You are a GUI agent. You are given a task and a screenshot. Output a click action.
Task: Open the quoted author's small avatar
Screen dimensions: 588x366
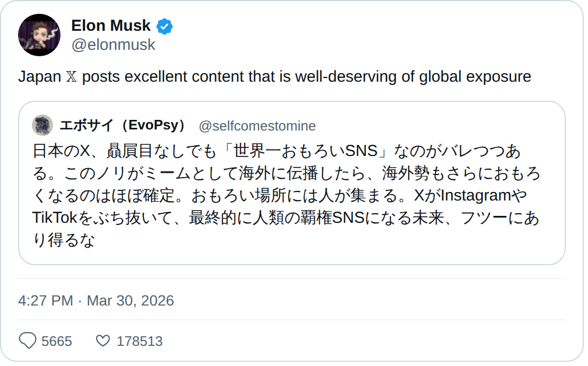(x=42, y=125)
